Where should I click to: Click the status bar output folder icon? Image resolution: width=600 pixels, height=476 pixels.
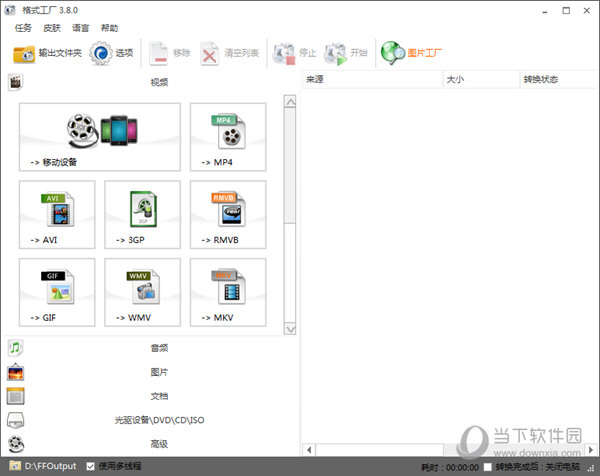pos(15,466)
